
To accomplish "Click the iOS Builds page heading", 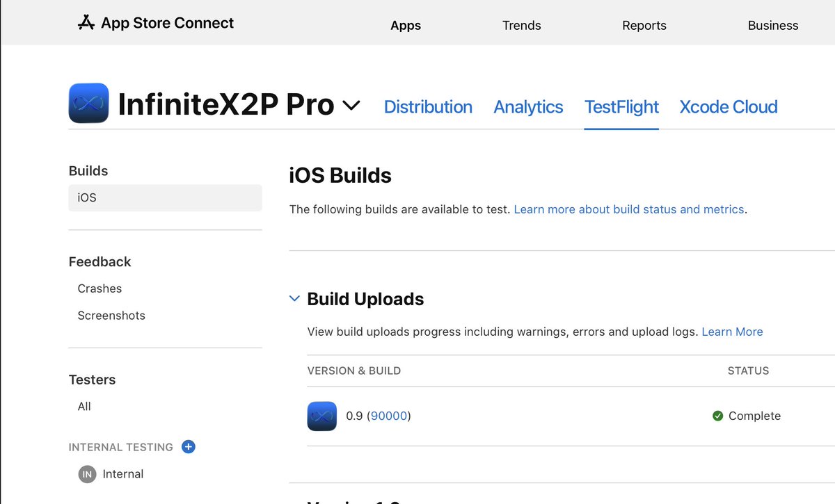I will click(x=340, y=175).
